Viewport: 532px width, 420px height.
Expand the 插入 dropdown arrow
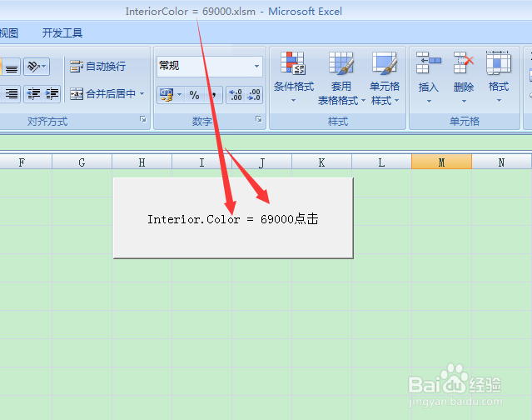[429, 101]
